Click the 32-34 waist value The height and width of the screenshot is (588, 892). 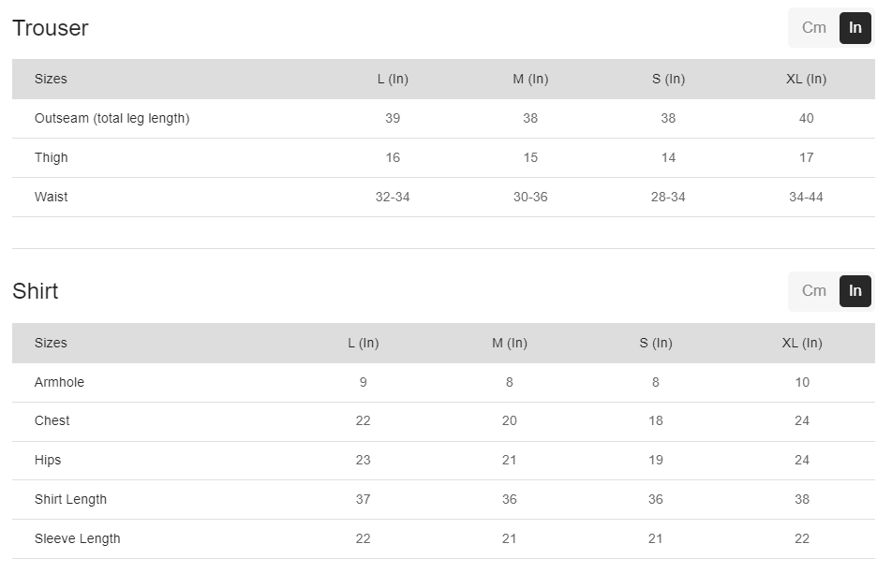tap(393, 198)
